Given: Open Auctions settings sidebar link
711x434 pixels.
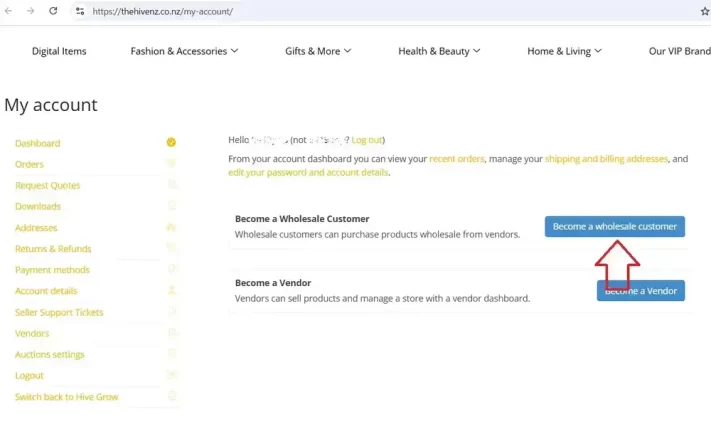Looking at the screenshot, I should pyautogui.click(x=49, y=355).
